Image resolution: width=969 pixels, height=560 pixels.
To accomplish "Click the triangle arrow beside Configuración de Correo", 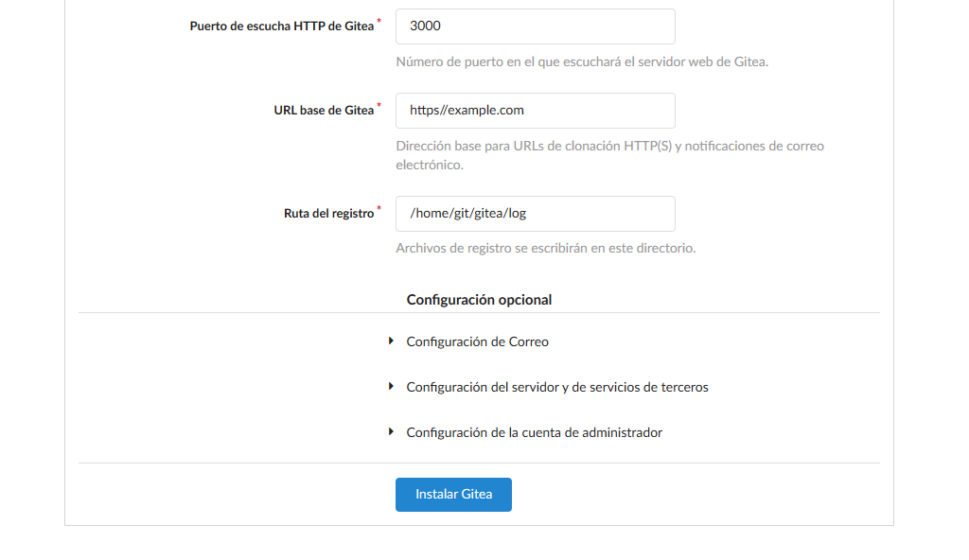I will pyautogui.click(x=391, y=341).
